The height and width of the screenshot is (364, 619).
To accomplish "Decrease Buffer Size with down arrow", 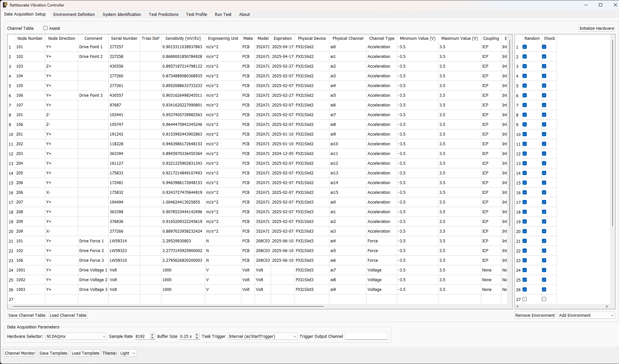I will pyautogui.click(x=197, y=338).
